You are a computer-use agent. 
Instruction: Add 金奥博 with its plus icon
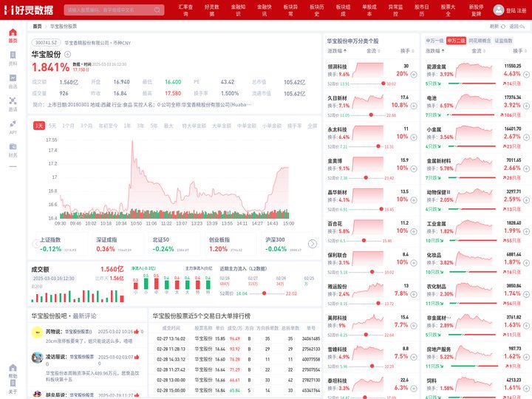[x=414, y=168]
